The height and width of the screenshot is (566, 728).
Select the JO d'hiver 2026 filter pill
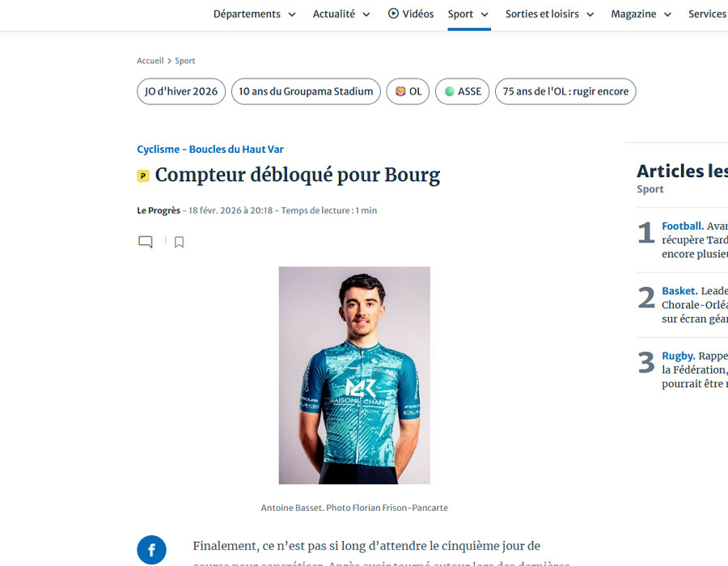[x=180, y=91]
